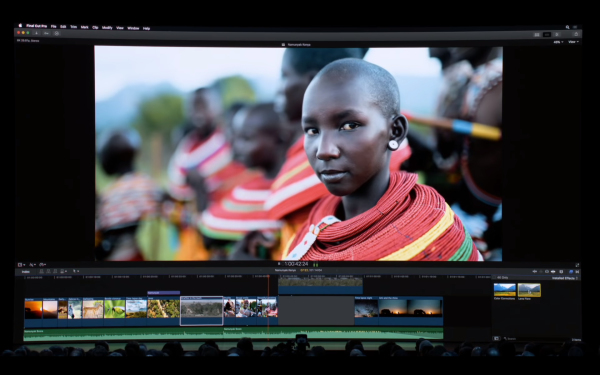Toggle the Transitions browser button
600x375 pixels.
[x=577, y=272]
